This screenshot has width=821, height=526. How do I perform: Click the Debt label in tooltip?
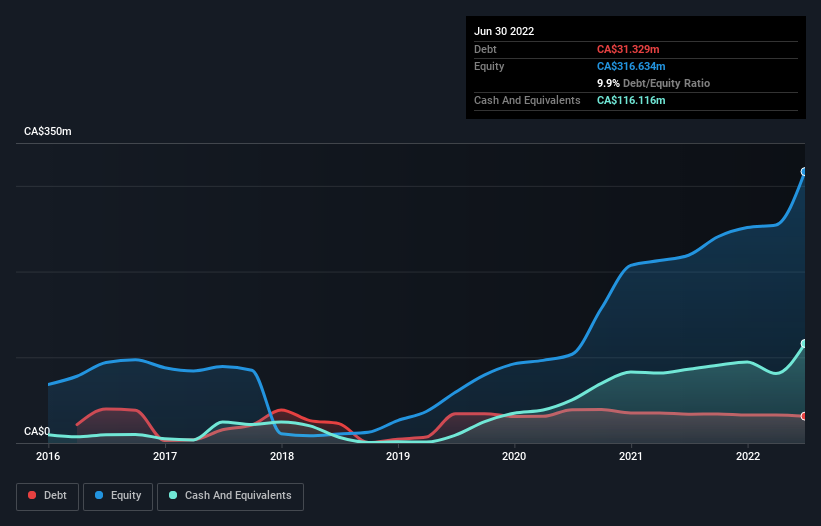tap(485, 49)
